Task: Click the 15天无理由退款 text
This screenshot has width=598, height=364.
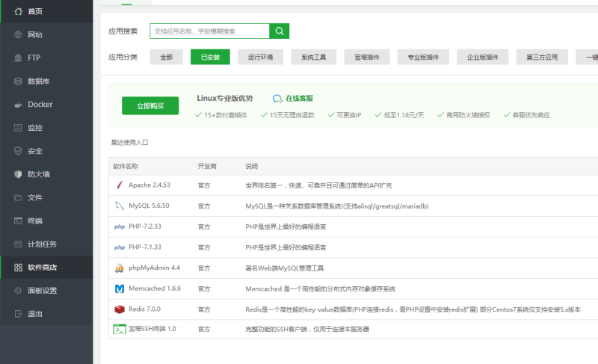Action: coord(292,115)
